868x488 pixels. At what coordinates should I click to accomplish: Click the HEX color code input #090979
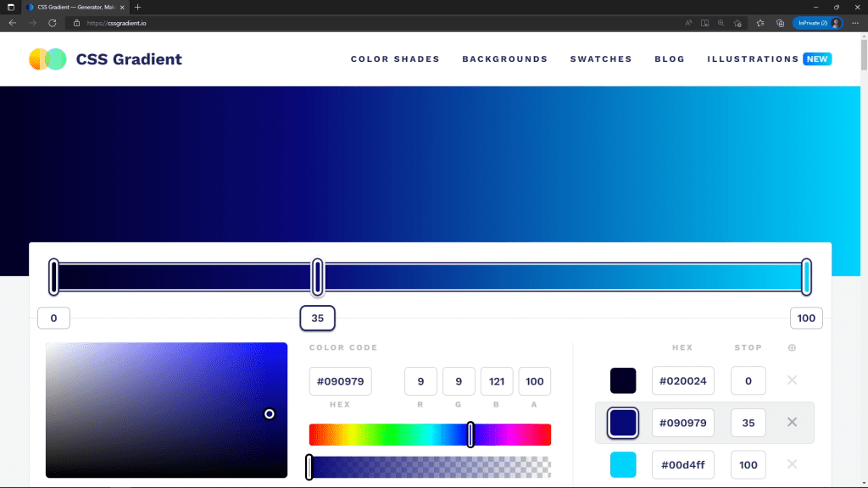341,381
